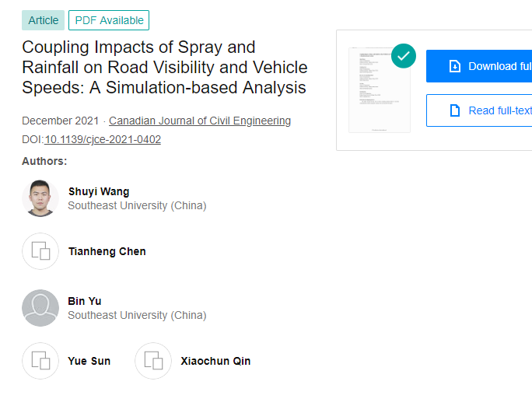Viewport: 532px width, 399px height.
Task: Click the green checkmark badge on preview
Action: pyautogui.click(x=403, y=55)
